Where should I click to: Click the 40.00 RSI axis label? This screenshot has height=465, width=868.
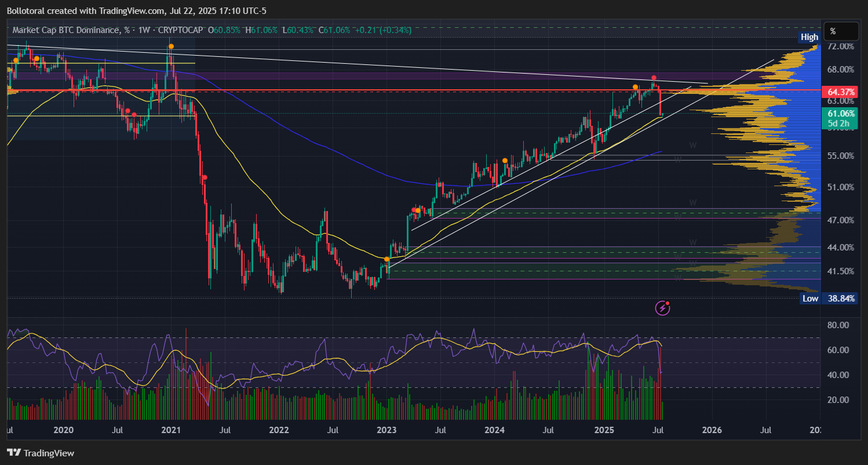point(837,375)
